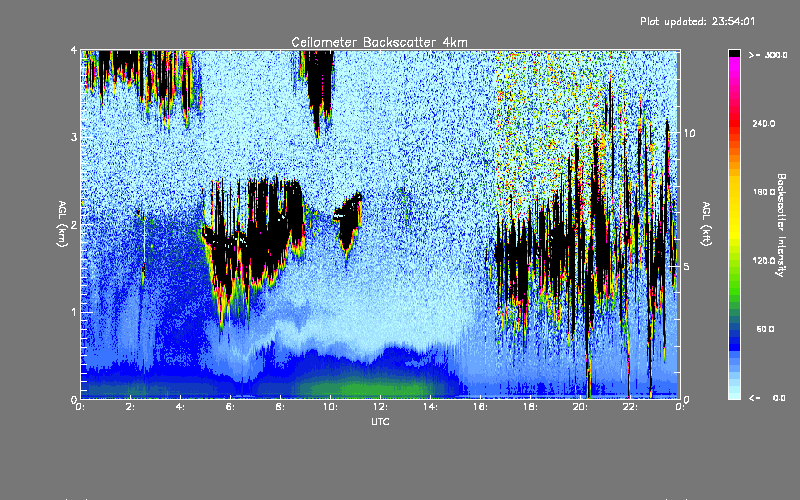Click the "3" tick on AGL (km) axis
Screen dimensions: 800x500
coord(74,137)
